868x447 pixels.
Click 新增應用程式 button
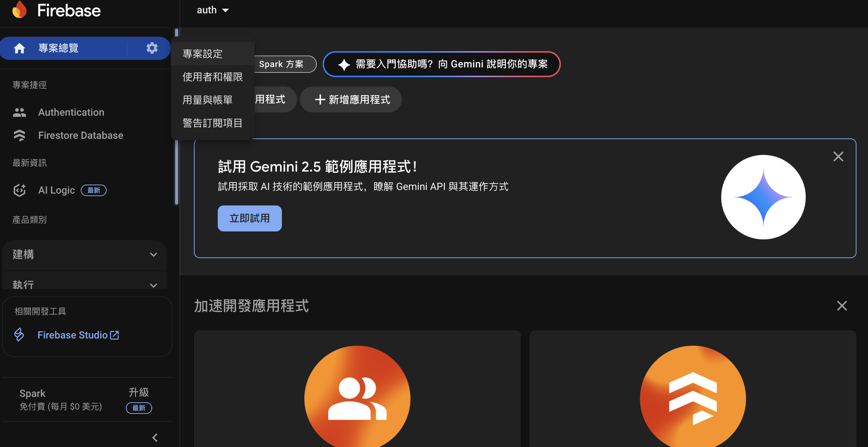pos(351,99)
